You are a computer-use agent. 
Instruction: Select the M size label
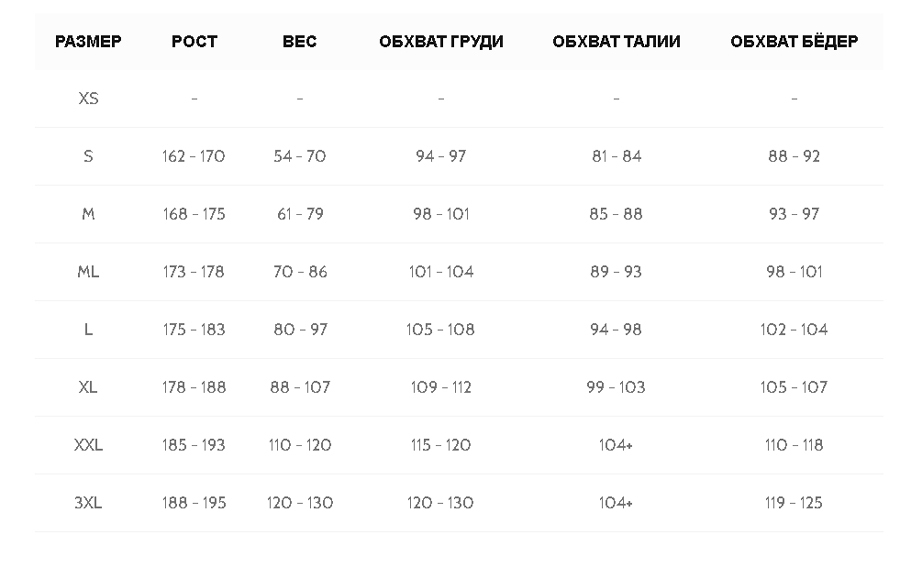(88, 214)
